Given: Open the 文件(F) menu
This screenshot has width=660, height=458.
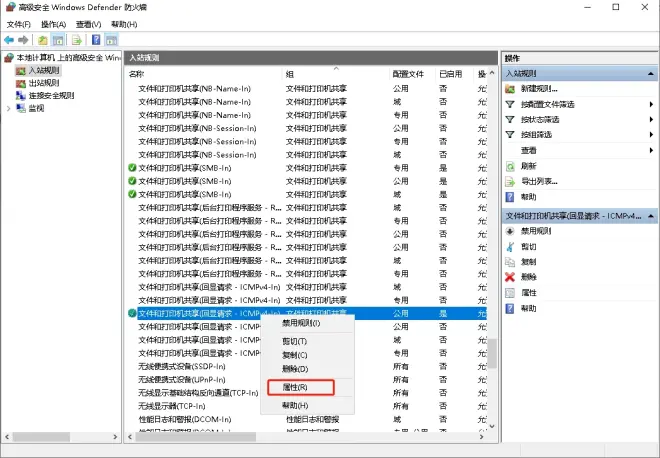Looking at the screenshot, I should (x=19, y=24).
